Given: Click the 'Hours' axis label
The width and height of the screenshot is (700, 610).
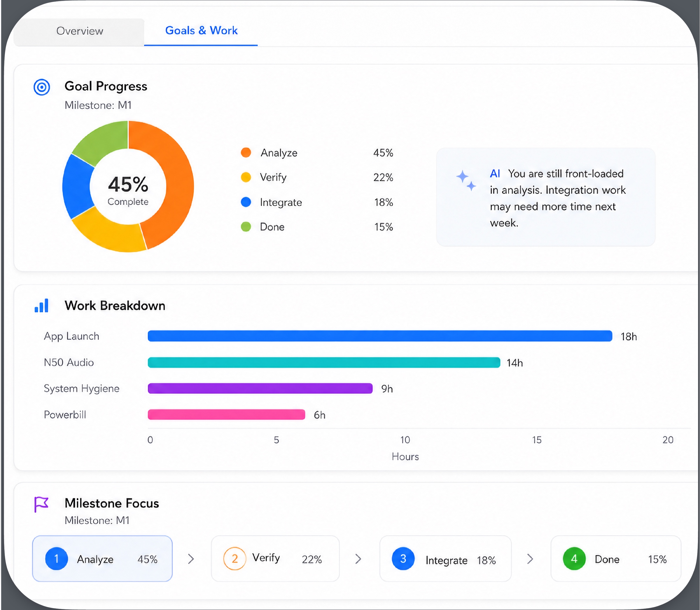Looking at the screenshot, I should click(405, 456).
